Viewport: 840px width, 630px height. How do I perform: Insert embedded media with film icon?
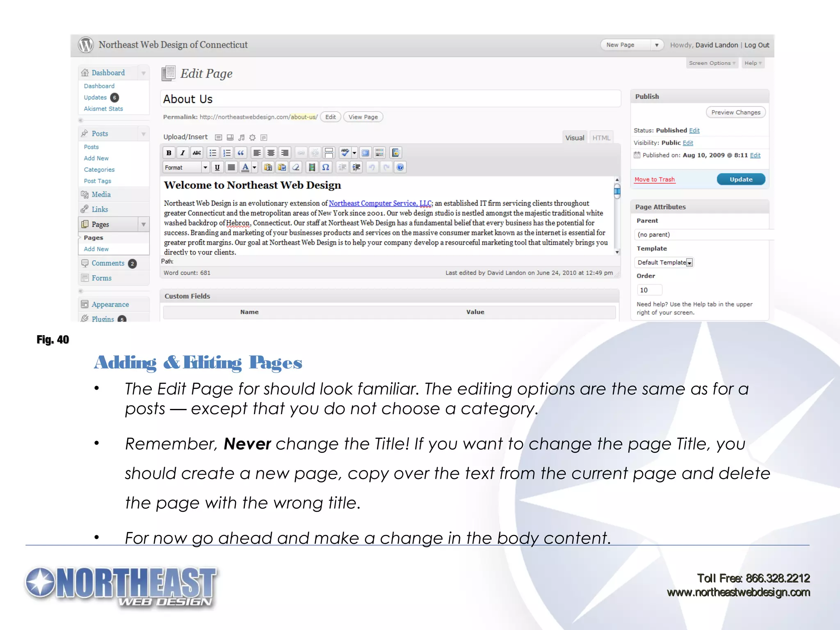(x=312, y=167)
